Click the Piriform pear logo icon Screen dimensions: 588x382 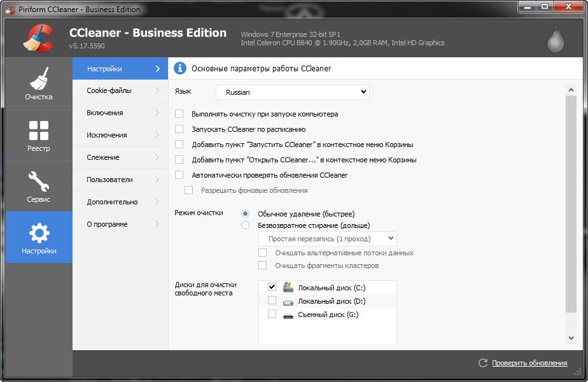click(556, 39)
